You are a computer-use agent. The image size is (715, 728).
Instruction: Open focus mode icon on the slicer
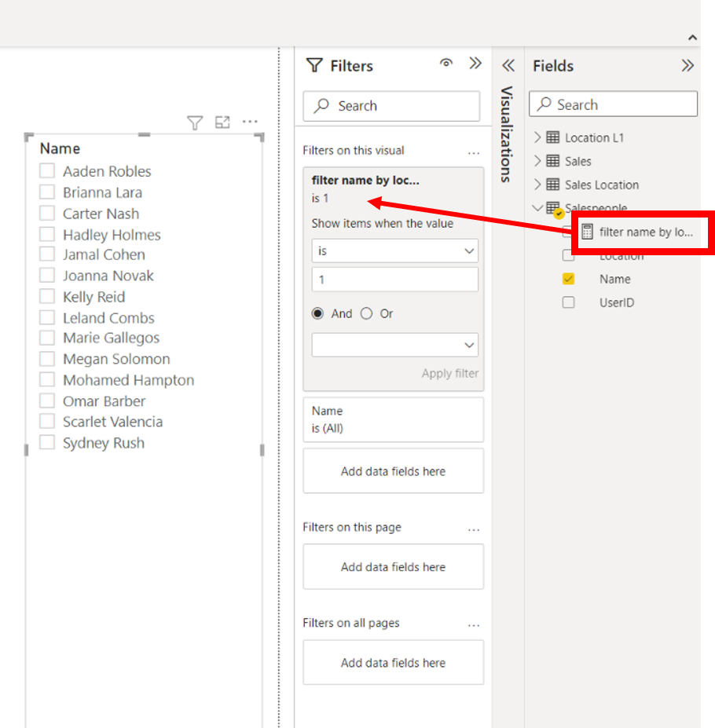point(222,122)
